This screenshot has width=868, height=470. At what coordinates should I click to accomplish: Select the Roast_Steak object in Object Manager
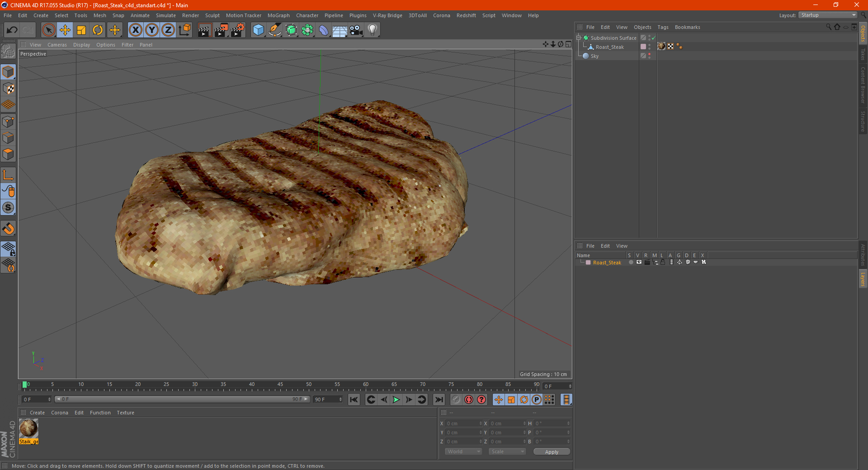[x=609, y=47]
